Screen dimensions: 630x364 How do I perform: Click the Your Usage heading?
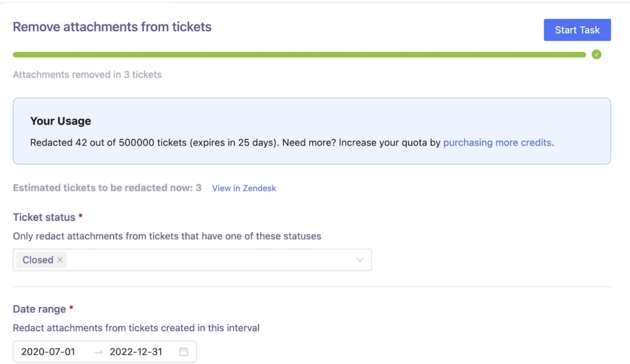pyautogui.click(x=60, y=121)
